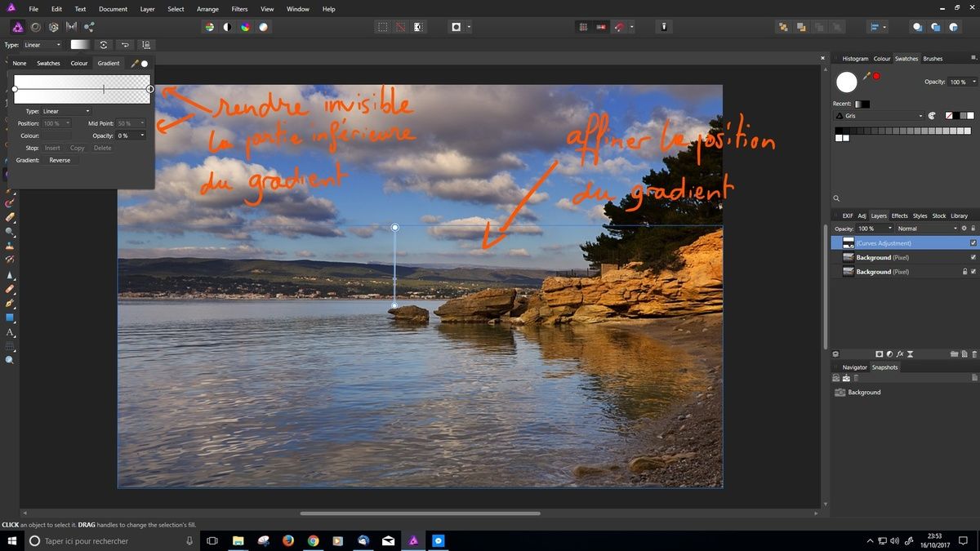This screenshot has width=980, height=551.
Task: Unlock the bottom Background layer
Action: [964, 271]
